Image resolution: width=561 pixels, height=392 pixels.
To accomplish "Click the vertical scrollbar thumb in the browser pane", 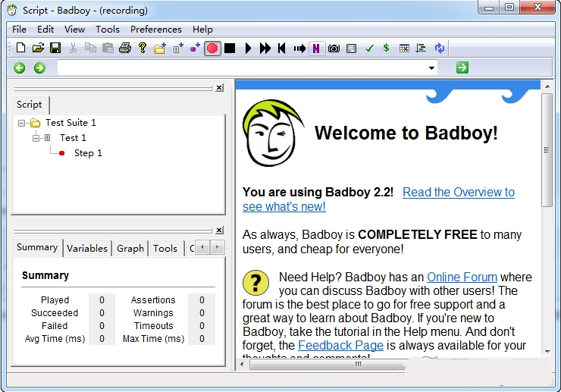I will [x=547, y=150].
